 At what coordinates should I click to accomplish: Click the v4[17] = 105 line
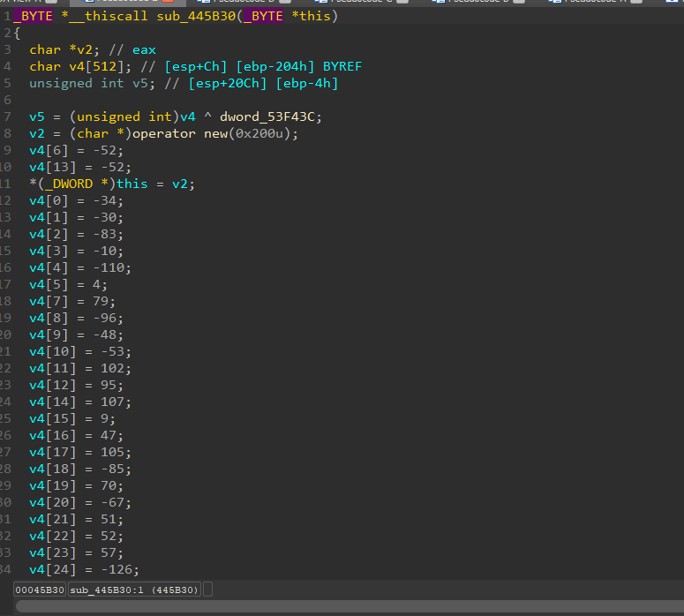(80, 452)
